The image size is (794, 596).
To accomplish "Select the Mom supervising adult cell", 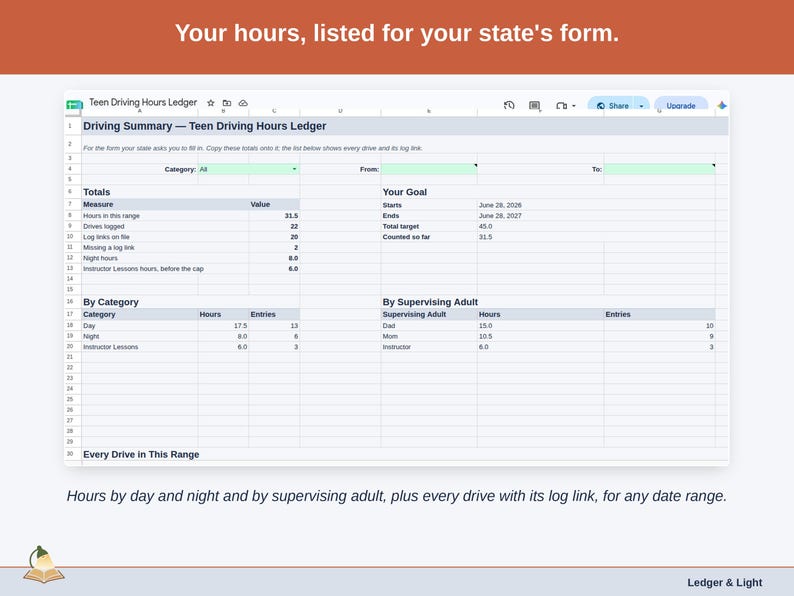I will pyautogui.click(x=429, y=336).
